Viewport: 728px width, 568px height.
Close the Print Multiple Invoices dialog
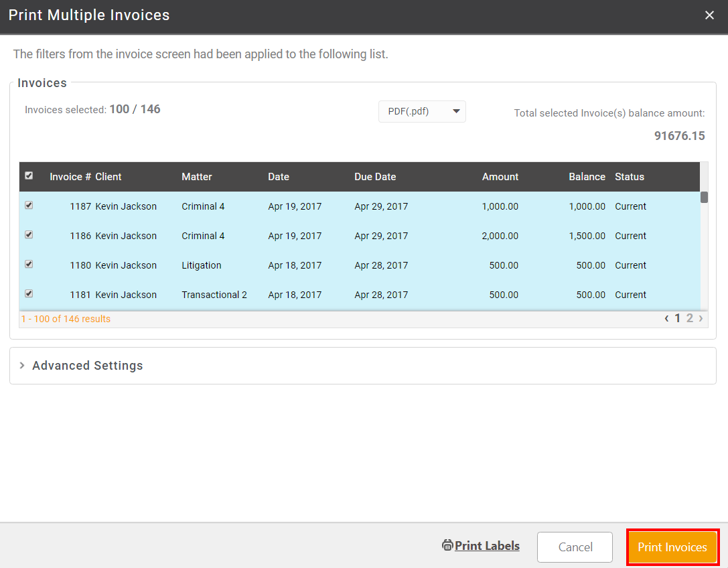click(x=709, y=15)
